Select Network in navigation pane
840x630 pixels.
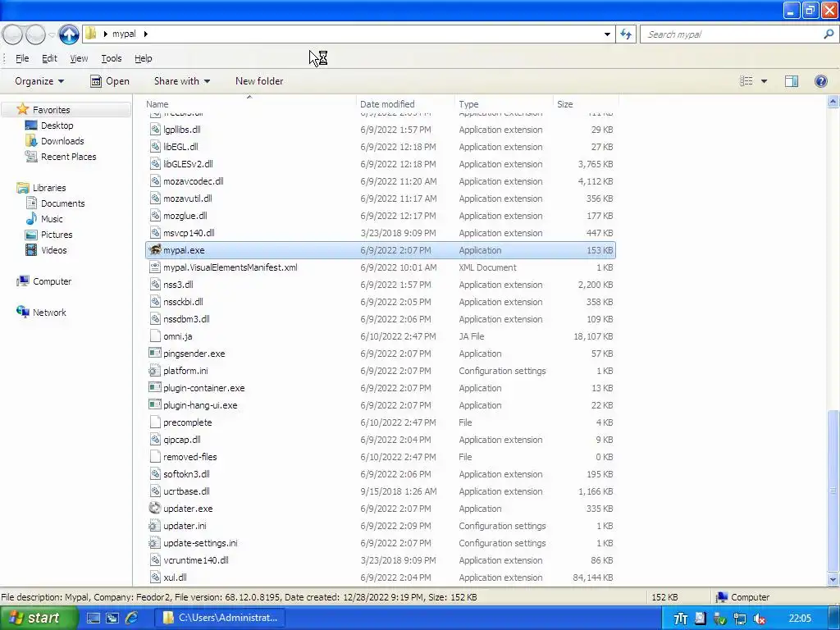coord(48,312)
